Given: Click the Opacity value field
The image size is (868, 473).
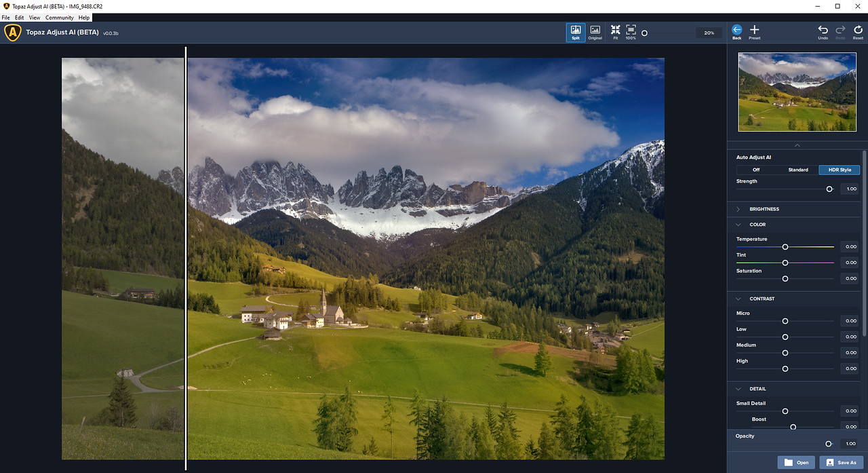Looking at the screenshot, I should tap(850, 444).
